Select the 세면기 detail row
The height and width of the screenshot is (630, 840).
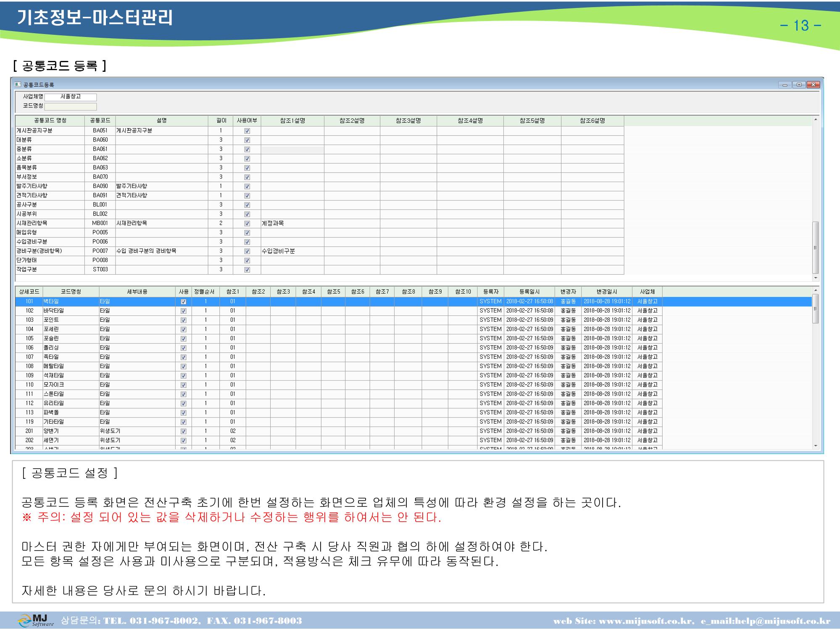click(x=338, y=440)
